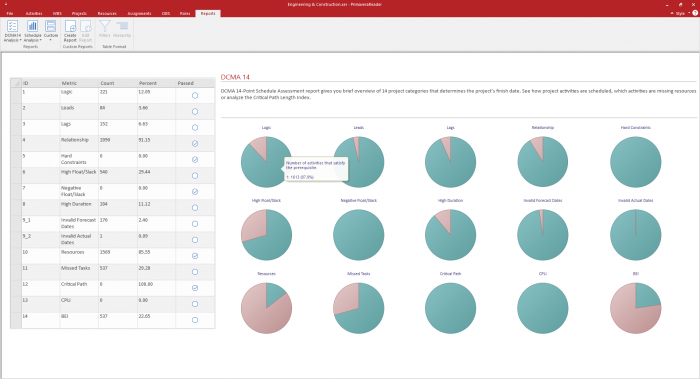Click the Edit Report icon
Image resolution: width=700 pixels, height=379 pixels.
86,26
